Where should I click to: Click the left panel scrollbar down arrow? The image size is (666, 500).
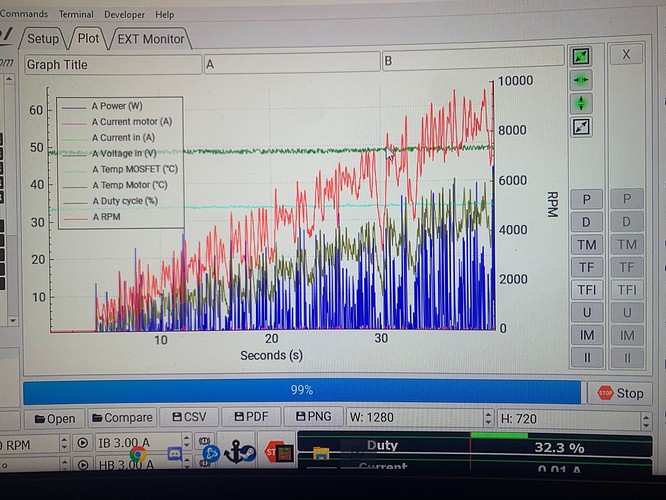[x=12, y=321]
